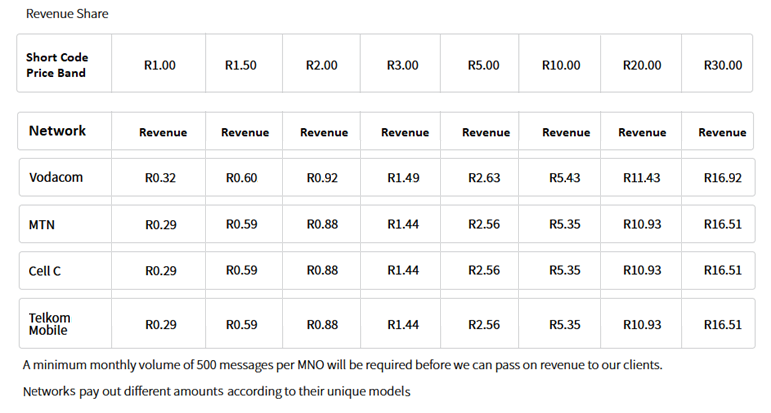Select the Cell C row label
The width and height of the screenshot is (771, 413).
(46, 271)
